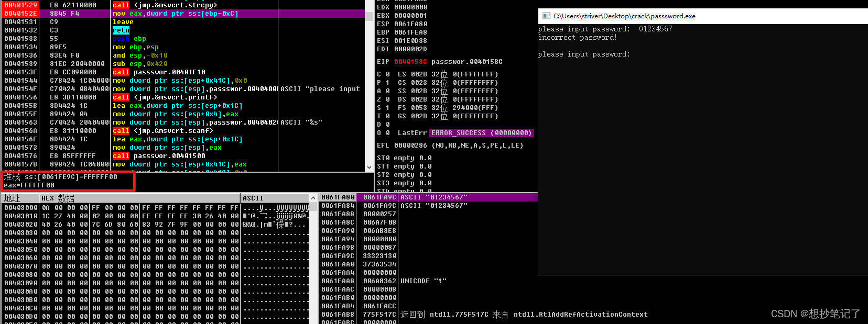Viewport: 868px width, 324px height.
Task: Select the call printf instruction row
Action: point(183,97)
